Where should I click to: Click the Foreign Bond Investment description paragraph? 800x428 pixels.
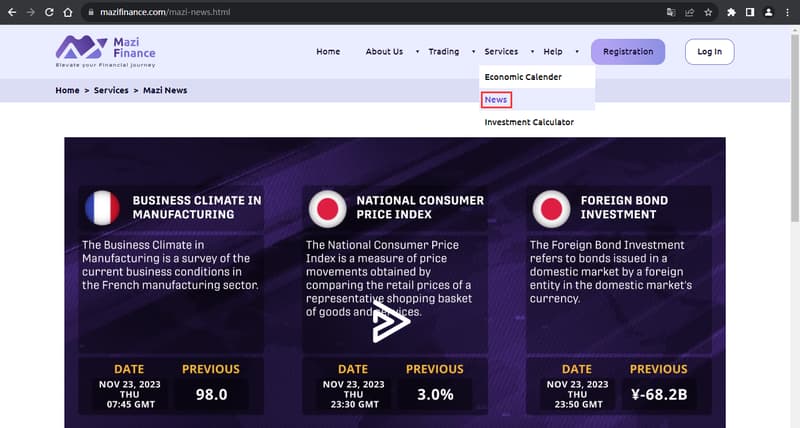[611, 272]
